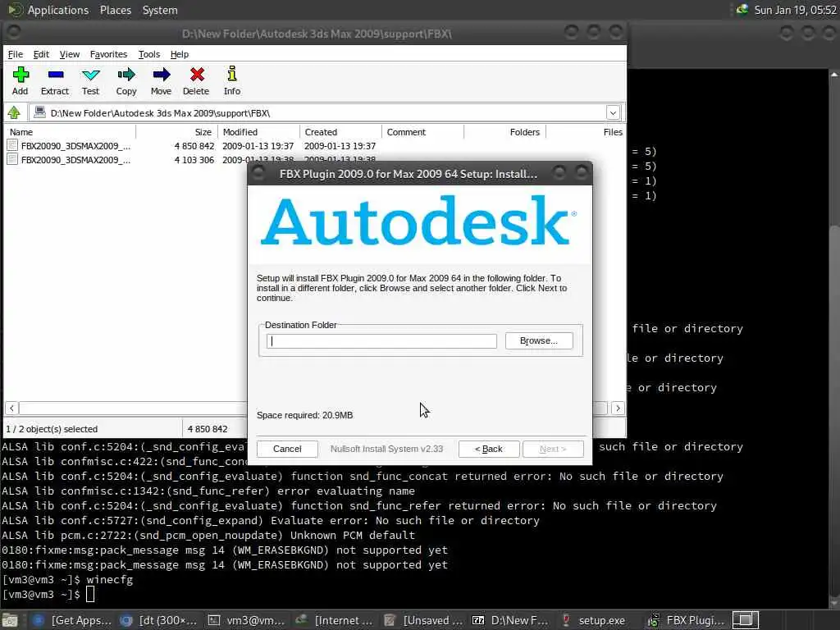Click the right arrow of horizontal scrollbar
The width and height of the screenshot is (840, 630).
pyautogui.click(x=618, y=409)
